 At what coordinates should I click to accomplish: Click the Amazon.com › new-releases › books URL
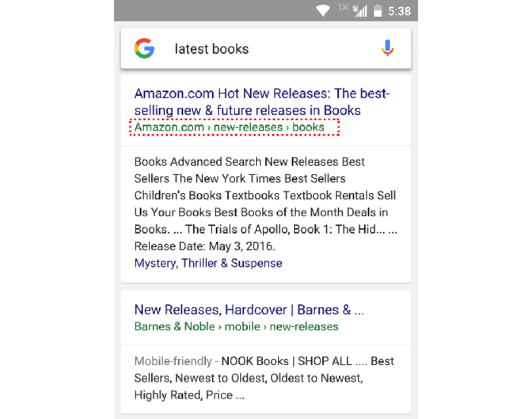point(230,127)
